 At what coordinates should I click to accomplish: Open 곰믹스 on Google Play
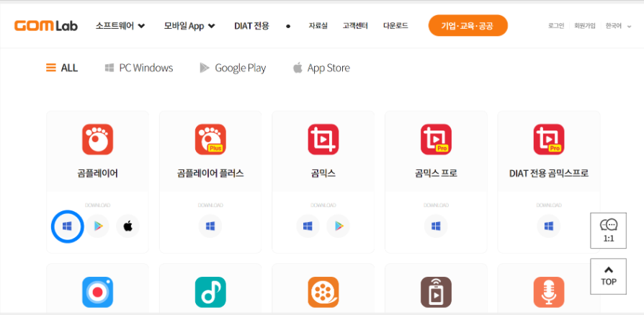(339, 226)
